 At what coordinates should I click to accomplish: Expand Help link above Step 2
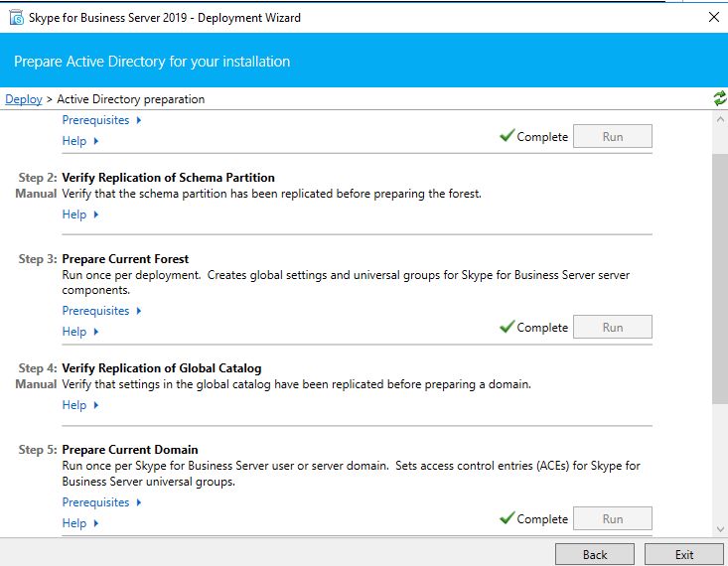80,141
